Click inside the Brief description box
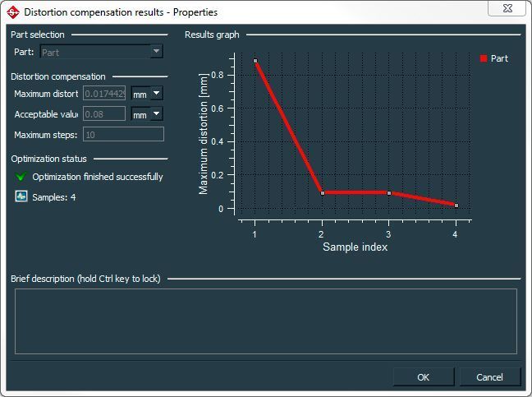 (x=266, y=321)
